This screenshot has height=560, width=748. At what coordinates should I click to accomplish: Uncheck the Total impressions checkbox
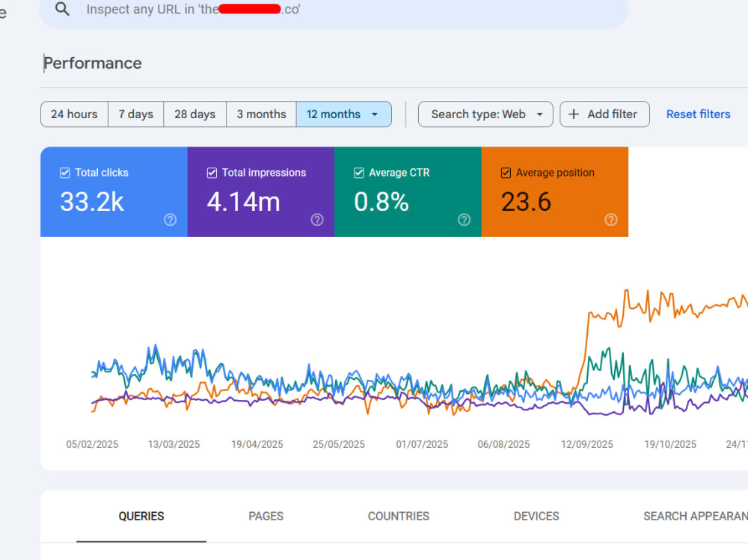212,173
